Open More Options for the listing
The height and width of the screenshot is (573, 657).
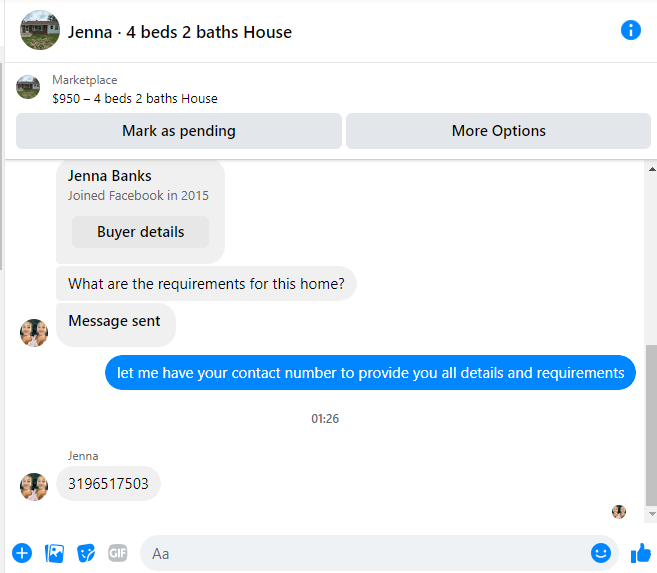498,131
